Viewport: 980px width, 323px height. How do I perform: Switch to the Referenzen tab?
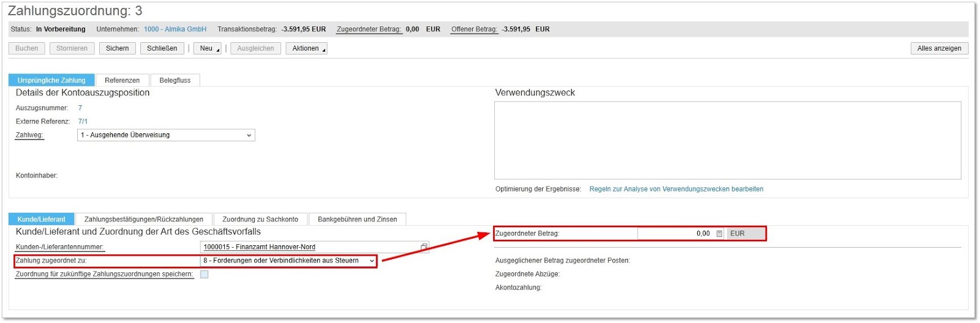pos(122,80)
